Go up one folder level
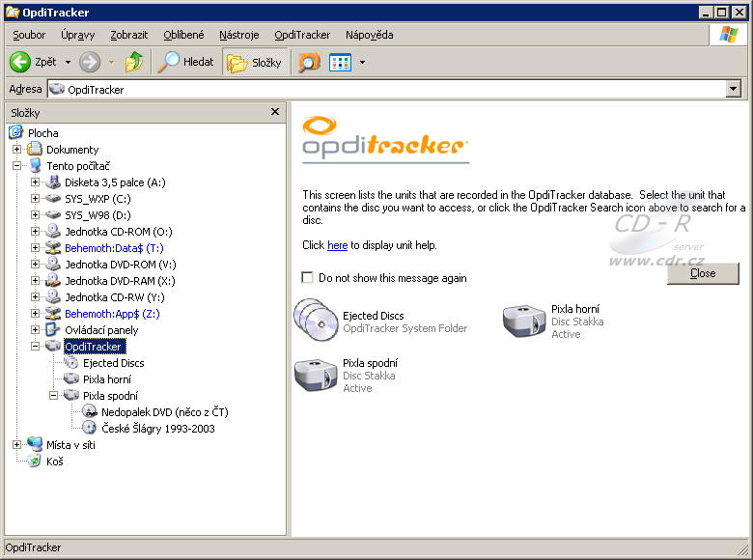Screen dimensions: 753x560 tap(134, 62)
